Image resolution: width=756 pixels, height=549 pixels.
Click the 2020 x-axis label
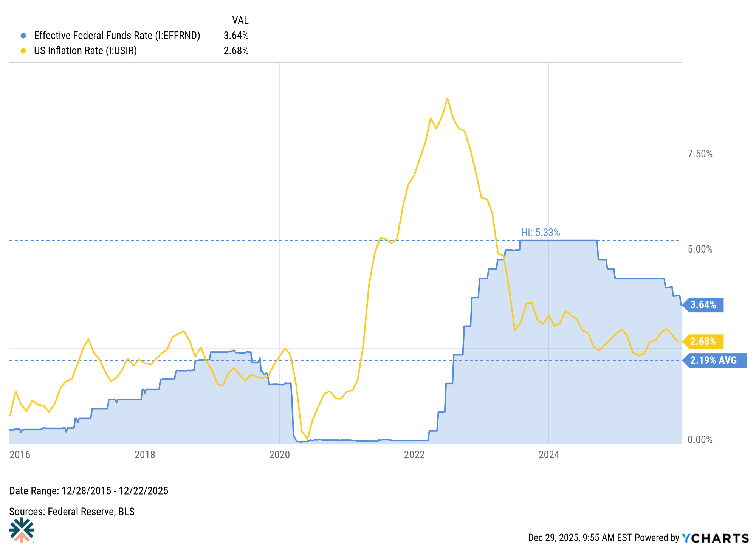tap(279, 454)
